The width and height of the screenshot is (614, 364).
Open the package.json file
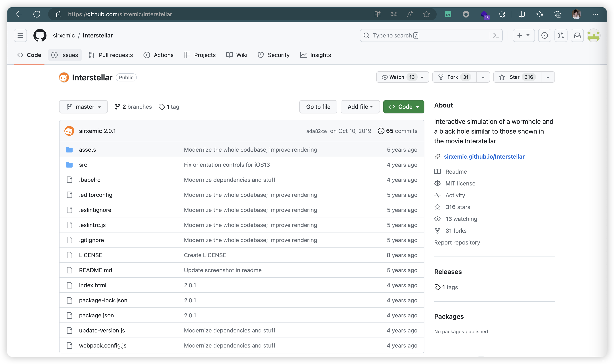(96, 315)
